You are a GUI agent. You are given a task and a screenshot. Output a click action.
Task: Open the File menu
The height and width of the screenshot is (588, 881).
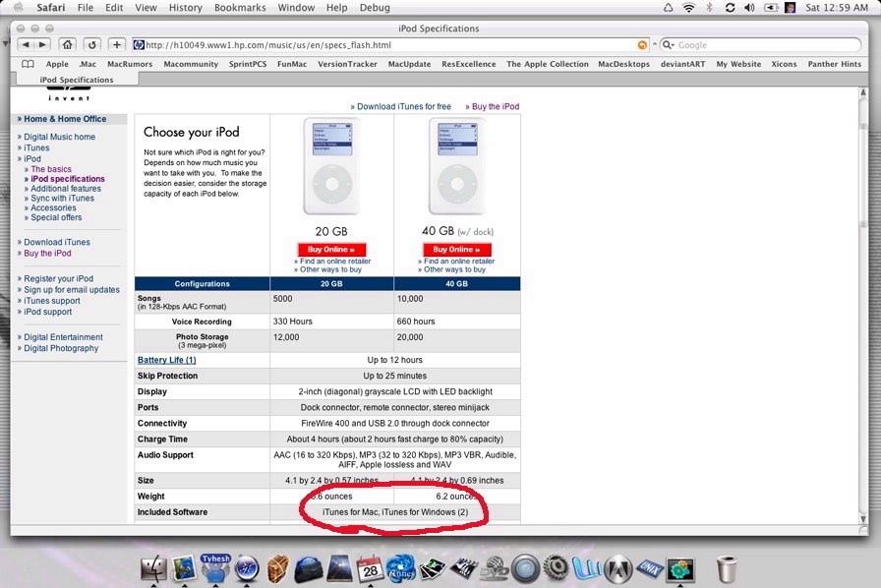[x=86, y=8]
